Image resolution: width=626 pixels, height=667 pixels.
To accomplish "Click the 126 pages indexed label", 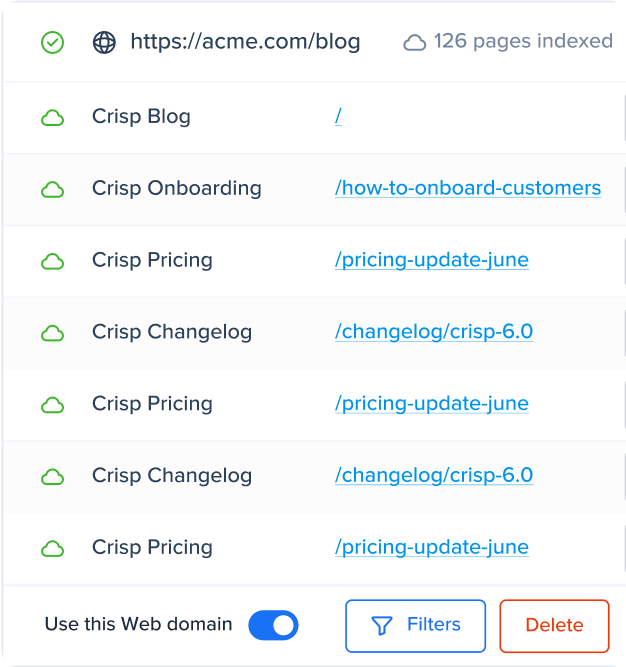I will pyautogui.click(x=522, y=42).
